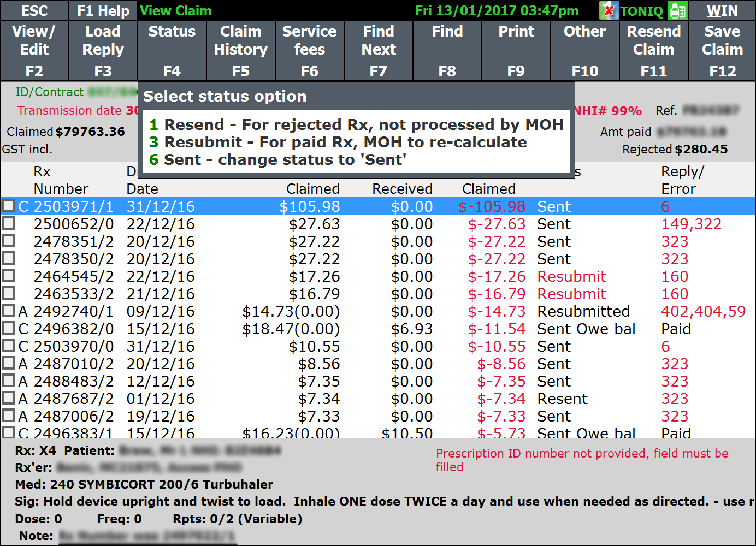Click the Status F4 button
Image resolution: width=756 pixels, height=546 pixels.
tap(172, 51)
